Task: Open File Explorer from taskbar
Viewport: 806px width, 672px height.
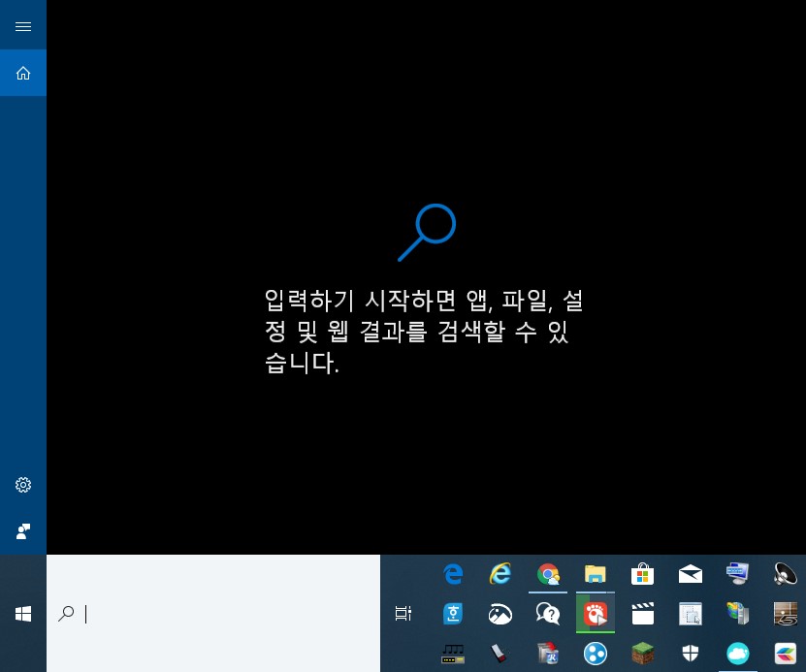Action: coord(596,574)
